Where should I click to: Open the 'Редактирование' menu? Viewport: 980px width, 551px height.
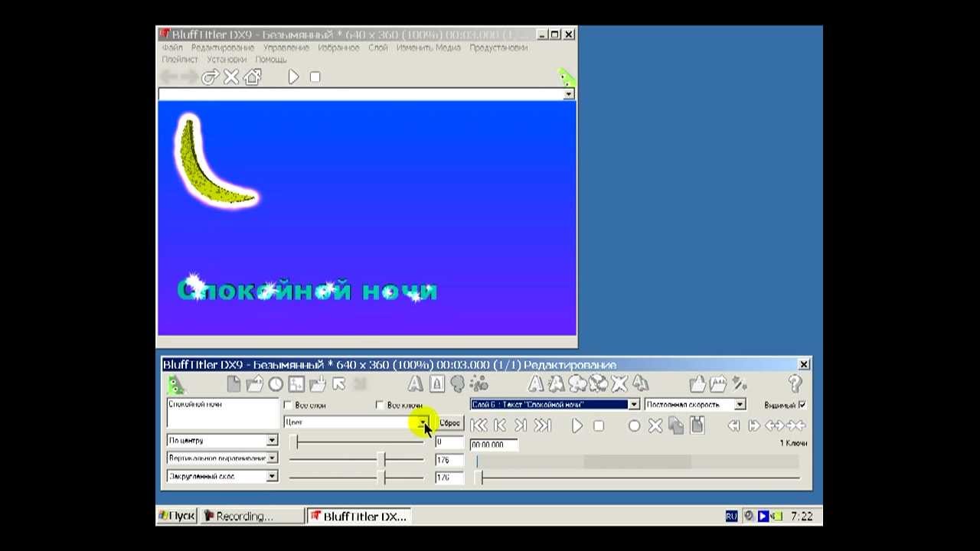[223, 47]
